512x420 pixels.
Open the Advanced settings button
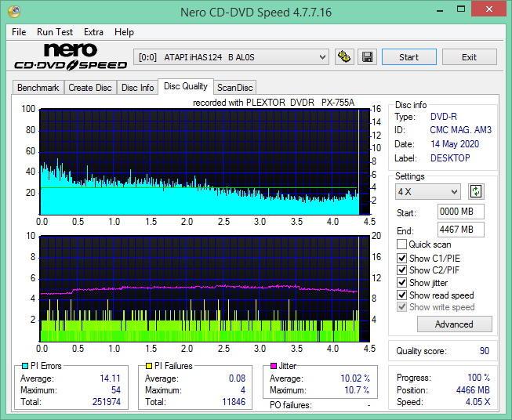pos(455,324)
